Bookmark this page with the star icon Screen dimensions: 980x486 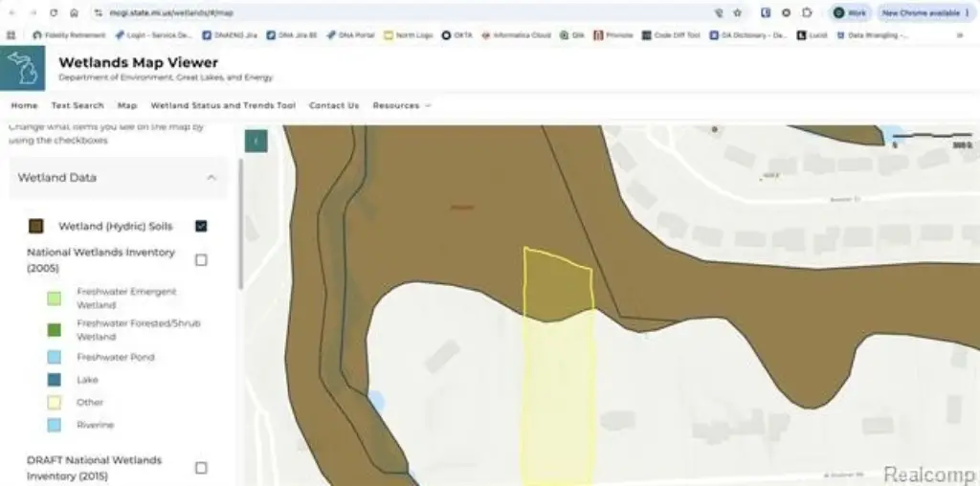(738, 12)
